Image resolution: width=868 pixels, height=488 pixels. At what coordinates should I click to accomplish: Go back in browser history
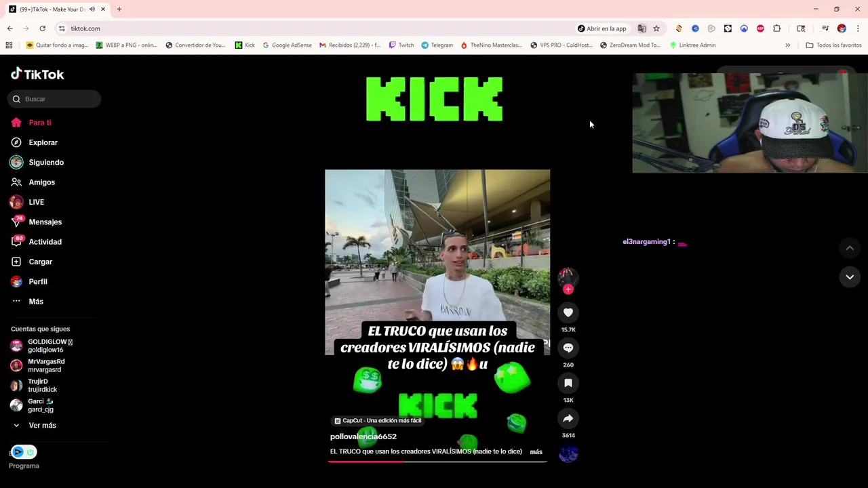click(9, 28)
